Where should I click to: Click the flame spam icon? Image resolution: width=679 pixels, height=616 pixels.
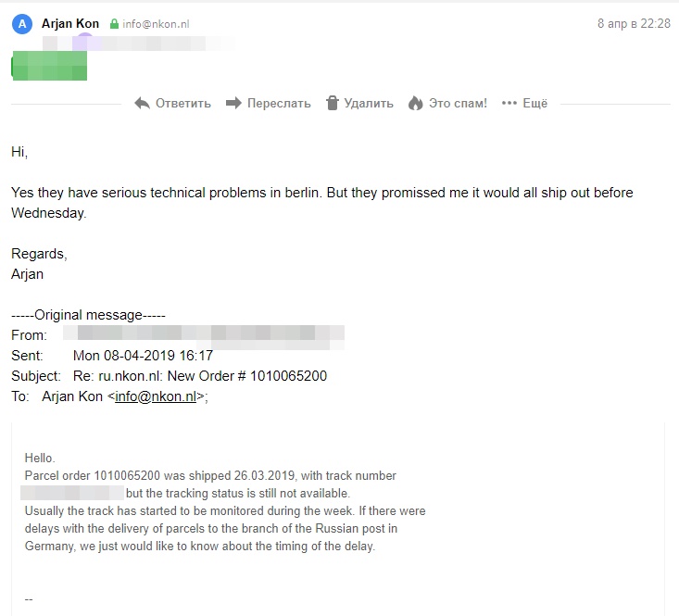pos(415,104)
